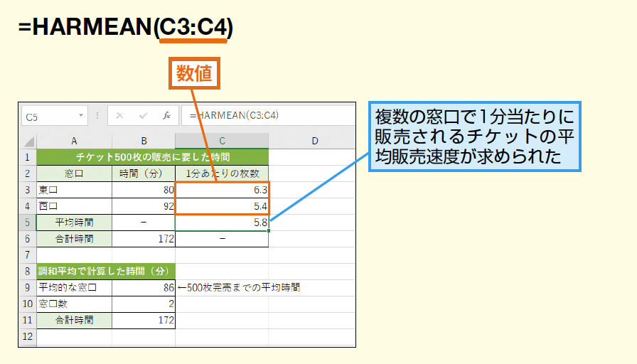
Task: Select the 東口 cell
Action: pyautogui.click(x=74, y=190)
